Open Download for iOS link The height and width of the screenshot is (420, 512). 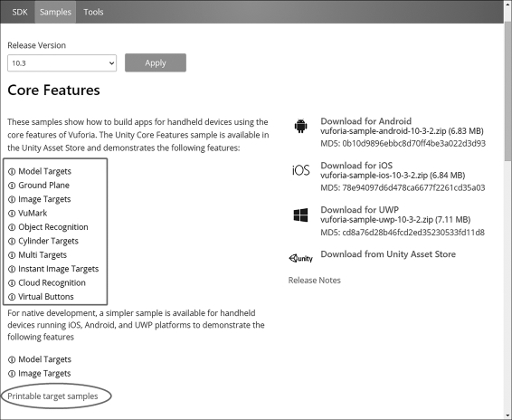(x=356, y=166)
